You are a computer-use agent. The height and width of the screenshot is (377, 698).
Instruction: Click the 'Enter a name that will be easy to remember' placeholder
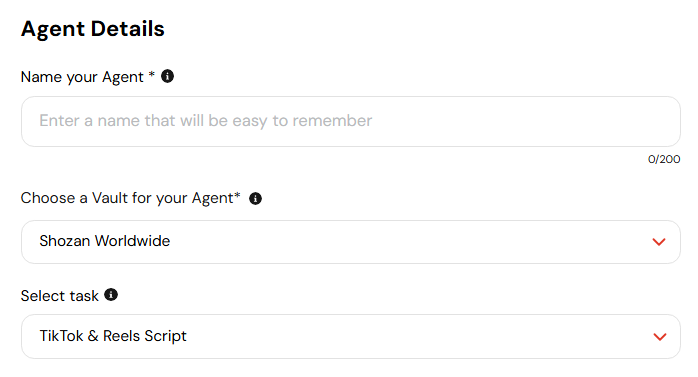pos(206,121)
